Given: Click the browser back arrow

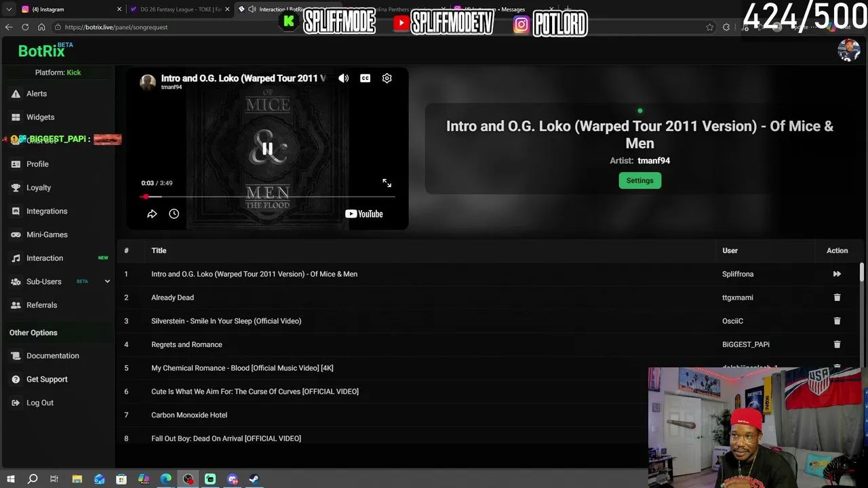Looking at the screenshot, I should pos(9,27).
